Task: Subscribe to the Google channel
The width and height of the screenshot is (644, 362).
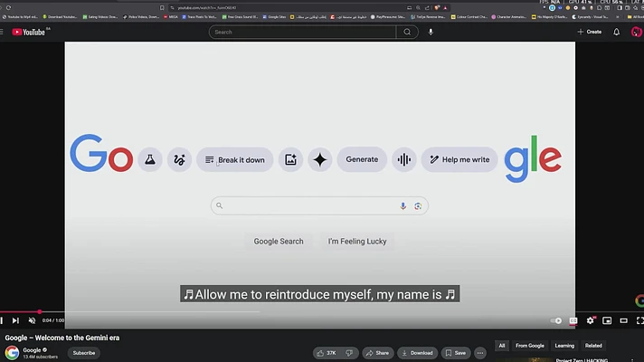Action: pyautogui.click(x=84, y=353)
